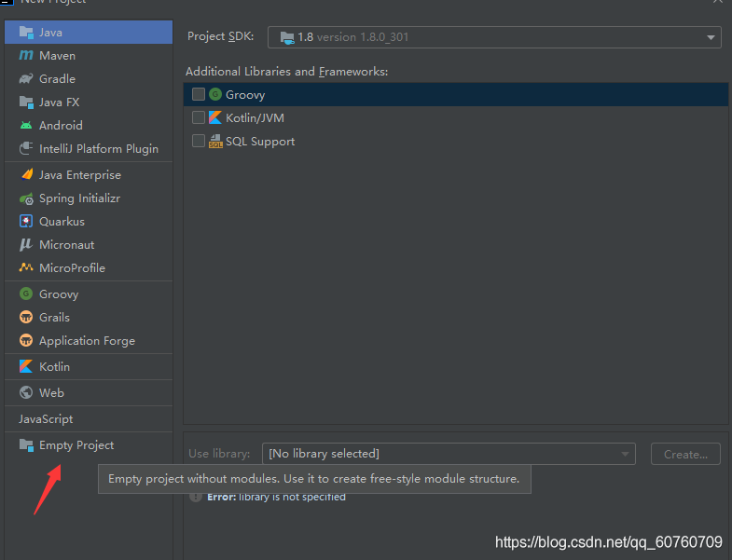Image resolution: width=732 pixels, height=560 pixels.
Task: Select the Java FX label
Action: [x=60, y=102]
